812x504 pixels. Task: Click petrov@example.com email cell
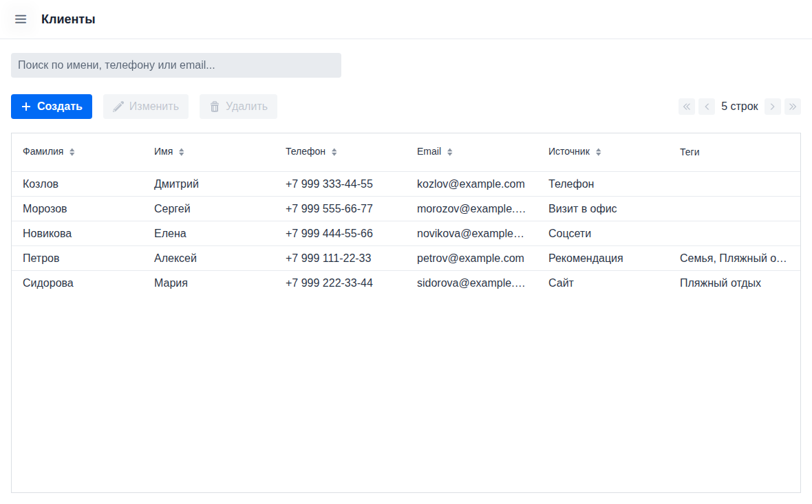471,259
